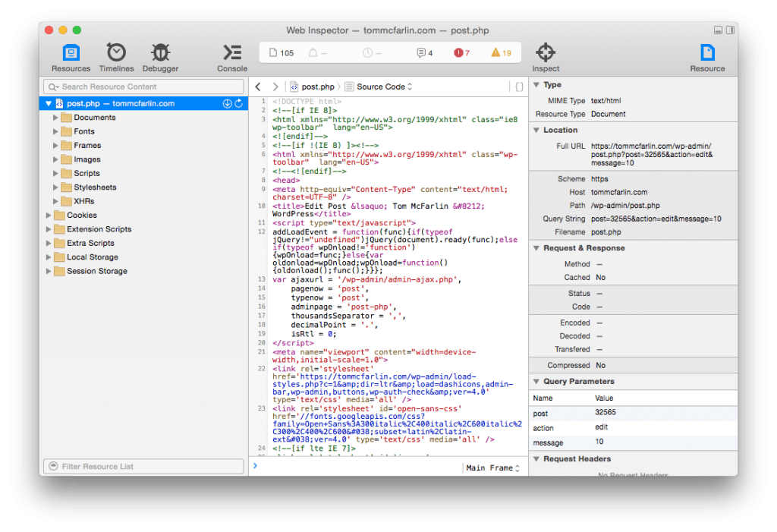Image resolution: width=777 pixels, height=532 pixels.
Task: Open the Debugger panel
Action: (x=160, y=58)
